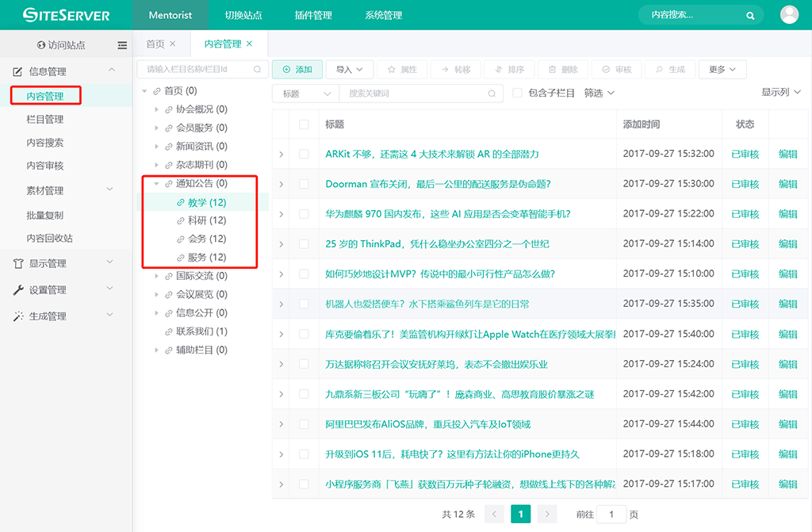Collapse the sidebar with the hamburger icon
The width and height of the screenshot is (812, 532).
pos(122,45)
